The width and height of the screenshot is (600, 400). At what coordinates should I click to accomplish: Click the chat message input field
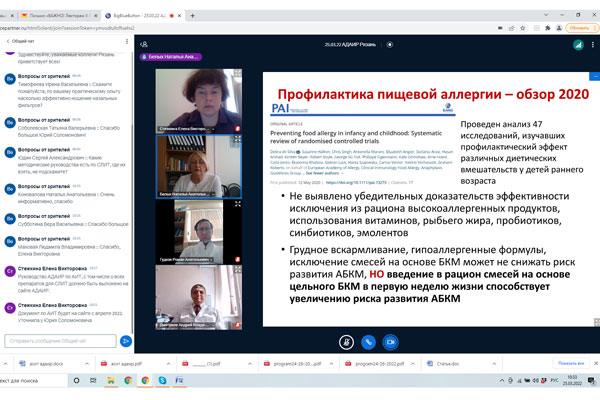pos(60,341)
